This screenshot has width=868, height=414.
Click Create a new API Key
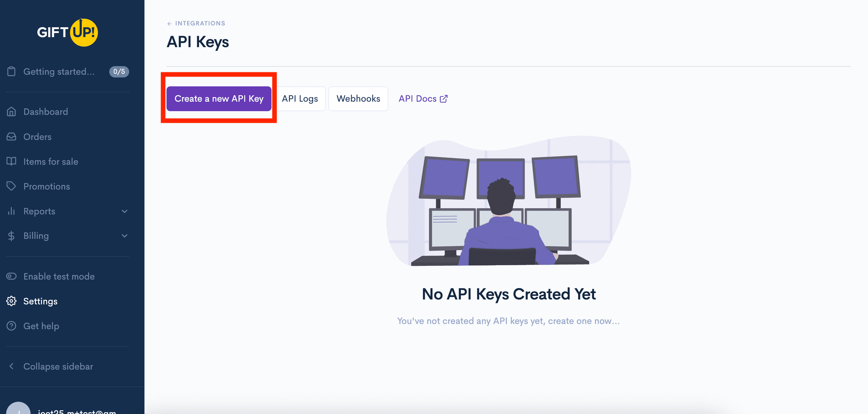[x=219, y=98]
